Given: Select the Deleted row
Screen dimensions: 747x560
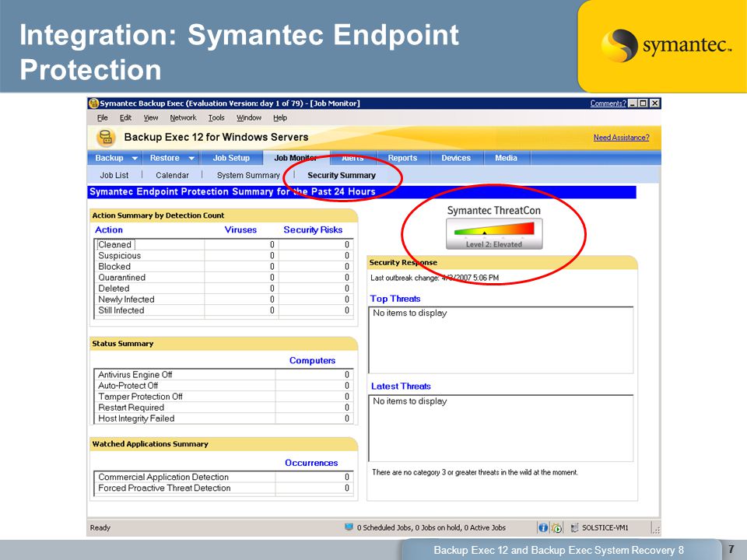Looking at the screenshot, I should (x=223, y=289).
